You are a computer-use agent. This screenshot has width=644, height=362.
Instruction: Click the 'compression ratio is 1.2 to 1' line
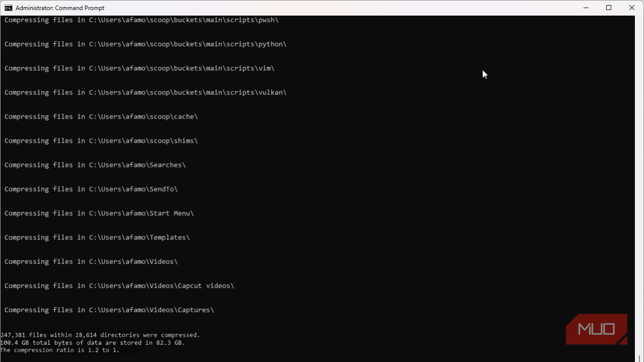(60, 350)
